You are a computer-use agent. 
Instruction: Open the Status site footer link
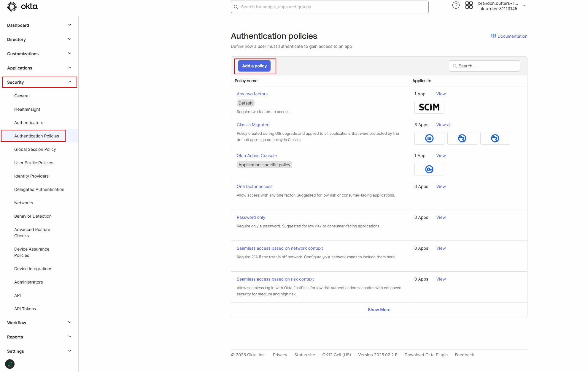pos(305,355)
